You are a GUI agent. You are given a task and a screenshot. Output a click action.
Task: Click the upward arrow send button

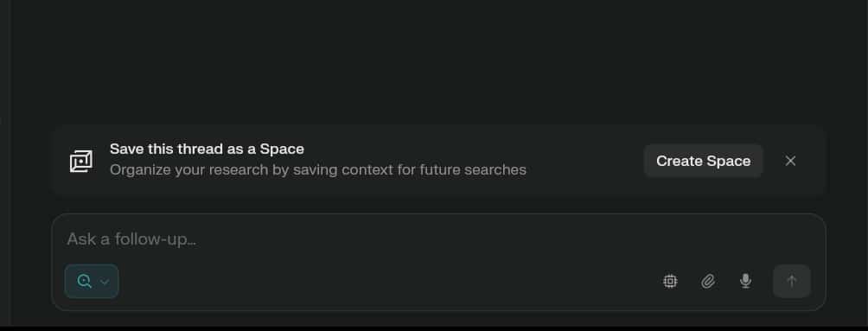click(x=792, y=281)
